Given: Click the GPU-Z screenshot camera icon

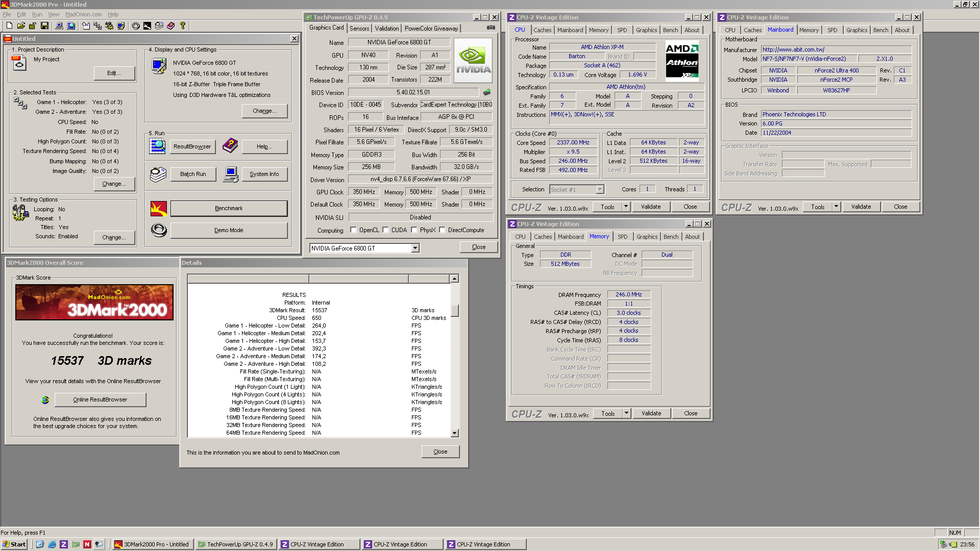Looking at the screenshot, I should click(491, 28).
